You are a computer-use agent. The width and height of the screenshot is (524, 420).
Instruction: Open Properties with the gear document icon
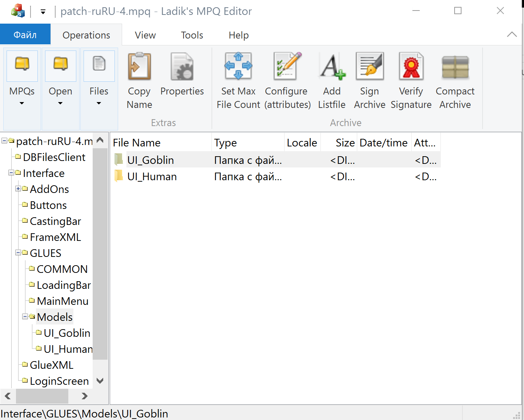[182, 66]
